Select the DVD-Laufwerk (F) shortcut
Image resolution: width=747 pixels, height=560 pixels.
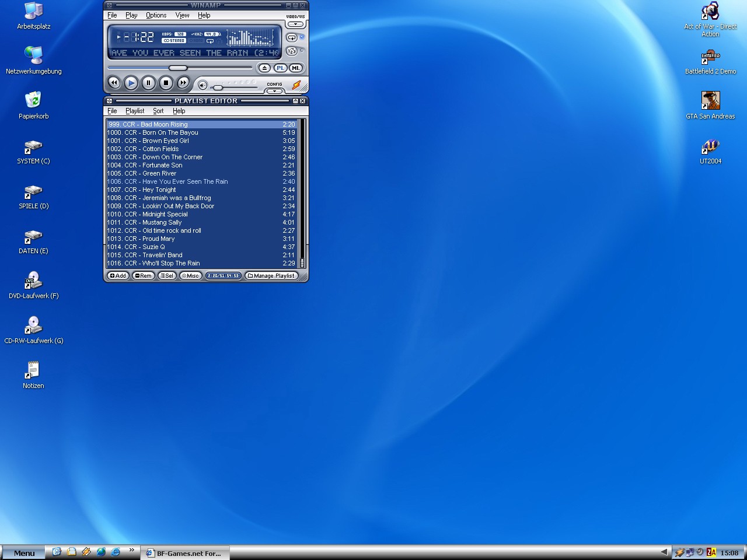click(33, 285)
